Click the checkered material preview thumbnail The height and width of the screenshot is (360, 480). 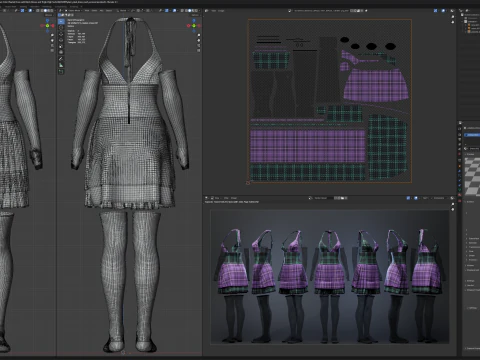[473, 177]
